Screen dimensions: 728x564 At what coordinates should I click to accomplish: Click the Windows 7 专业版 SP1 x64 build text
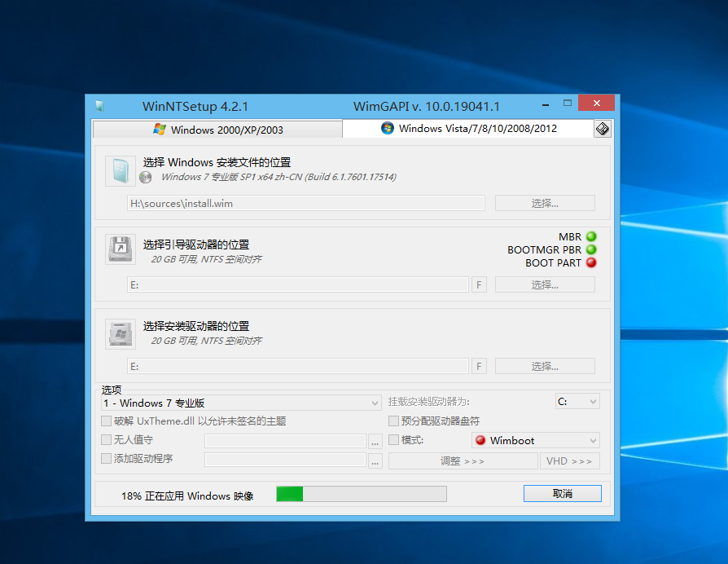[278, 177]
